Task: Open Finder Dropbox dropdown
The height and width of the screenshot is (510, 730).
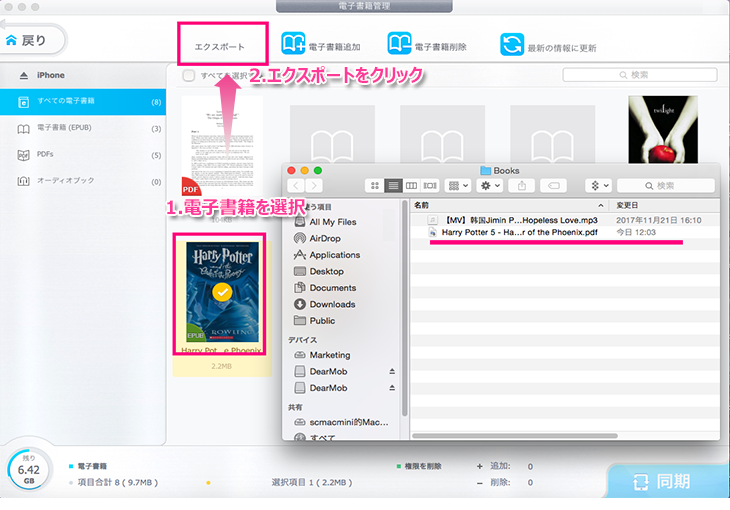Action: pyautogui.click(x=599, y=186)
